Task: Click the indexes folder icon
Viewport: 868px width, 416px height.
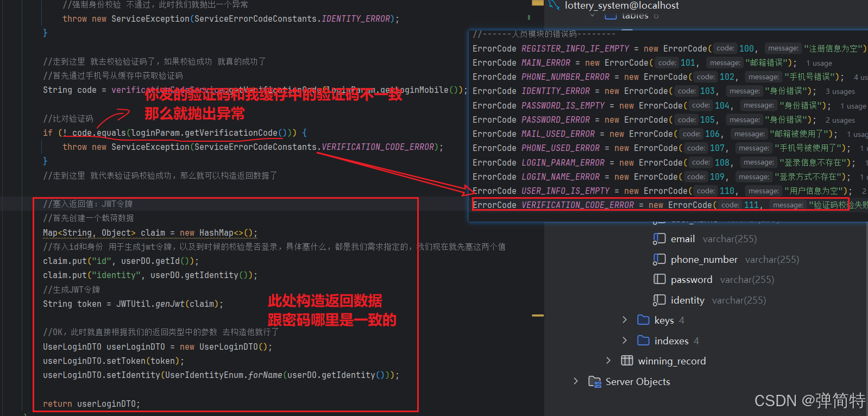Action: [x=643, y=341]
